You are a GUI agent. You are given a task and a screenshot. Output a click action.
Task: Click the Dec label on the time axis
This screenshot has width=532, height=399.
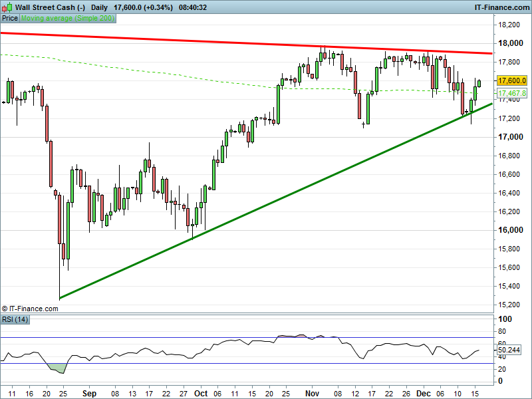pos(424,393)
